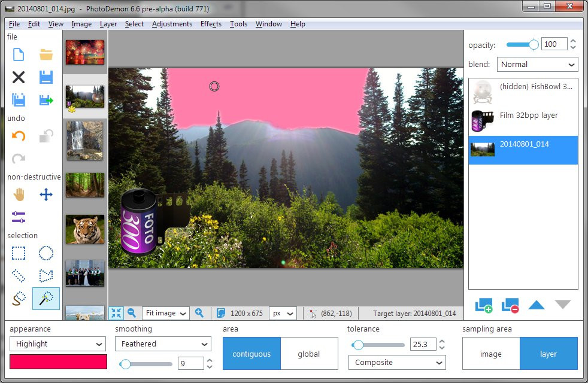Choose global area mode
588x383 pixels.
[309, 354]
